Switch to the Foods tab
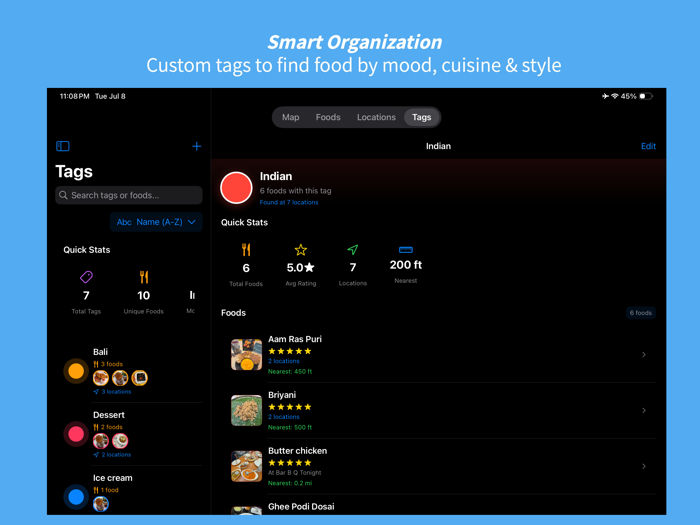 [328, 117]
